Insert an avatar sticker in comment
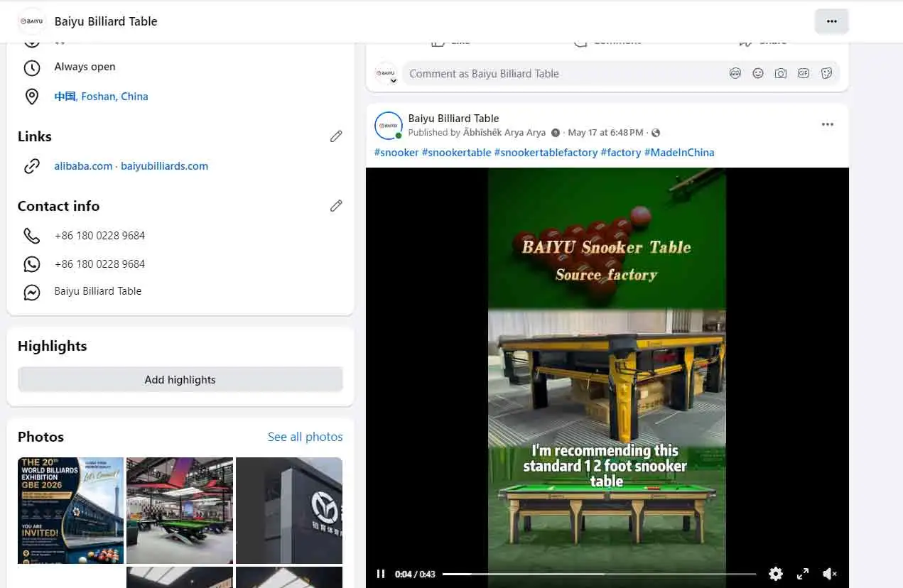Screen dimensions: 903x588 (735, 73)
